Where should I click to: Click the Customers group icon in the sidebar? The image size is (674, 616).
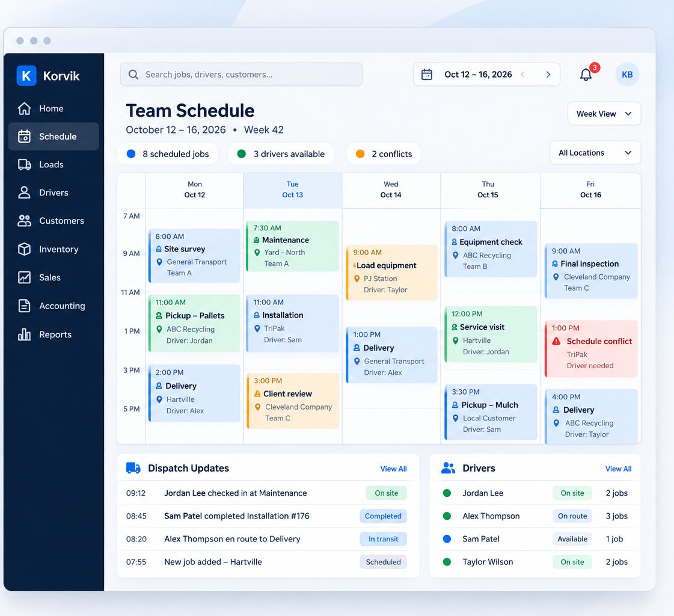click(x=25, y=221)
